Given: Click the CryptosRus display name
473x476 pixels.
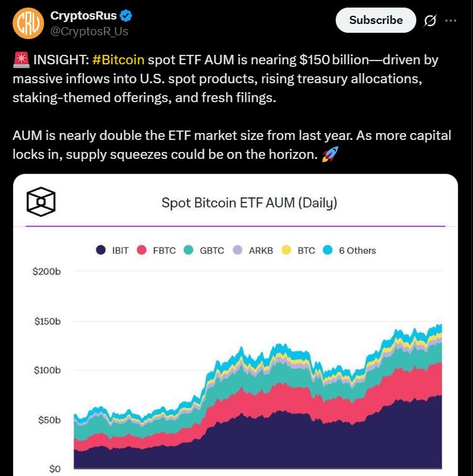Looking at the screenshot, I should coord(83,16).
